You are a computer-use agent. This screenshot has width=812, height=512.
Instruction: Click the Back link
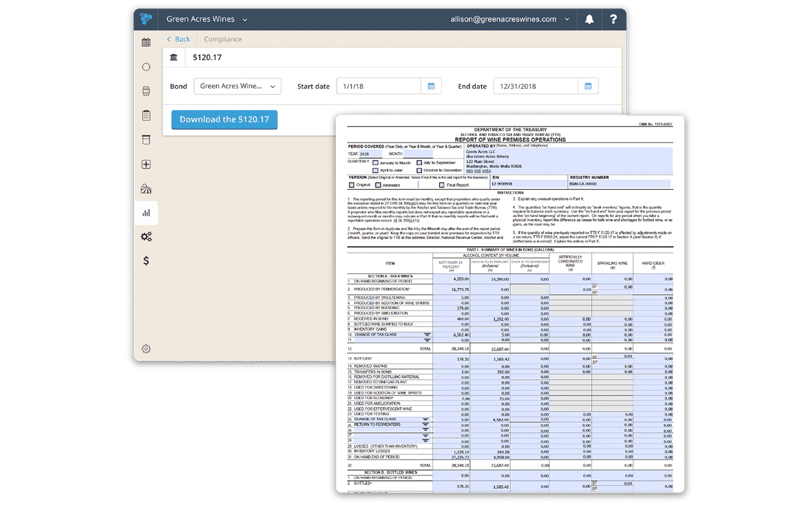179,39
